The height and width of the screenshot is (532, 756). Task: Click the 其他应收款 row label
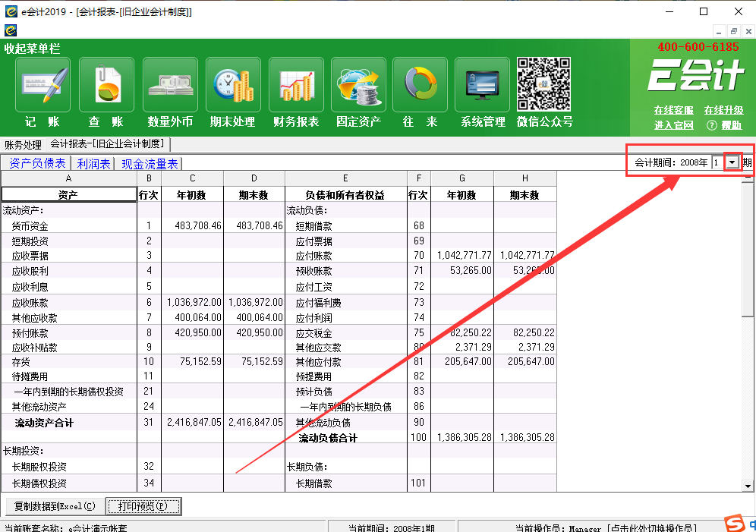pyautogui.click(x=34, y=318)
